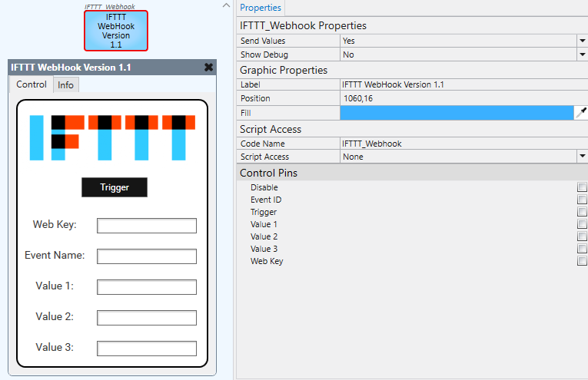Click the Value 1 text box

pyautogui.click(x=147, y=287)
